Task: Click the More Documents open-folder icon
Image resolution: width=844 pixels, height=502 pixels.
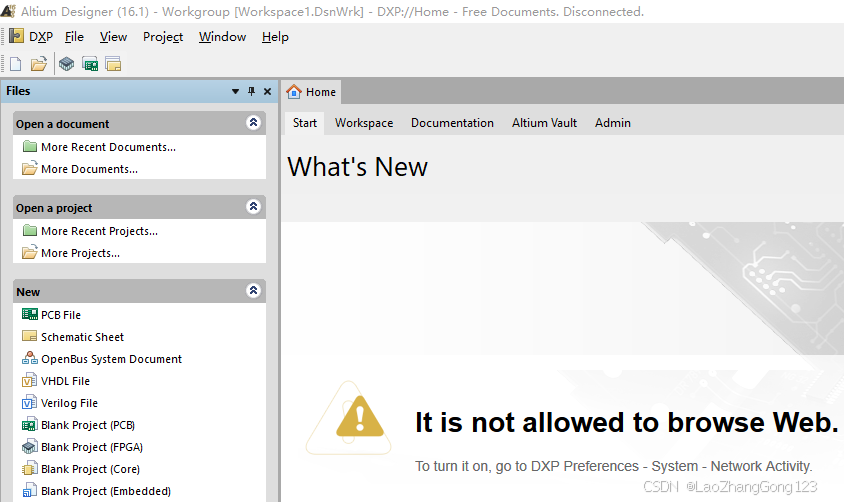Action: 30,168
